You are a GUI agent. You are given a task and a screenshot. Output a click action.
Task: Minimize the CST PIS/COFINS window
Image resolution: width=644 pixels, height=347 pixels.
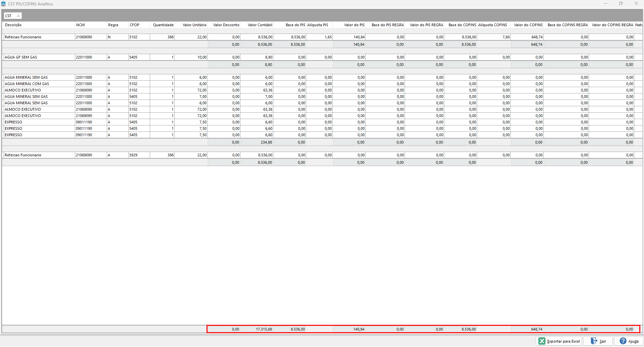pos(606,4)
